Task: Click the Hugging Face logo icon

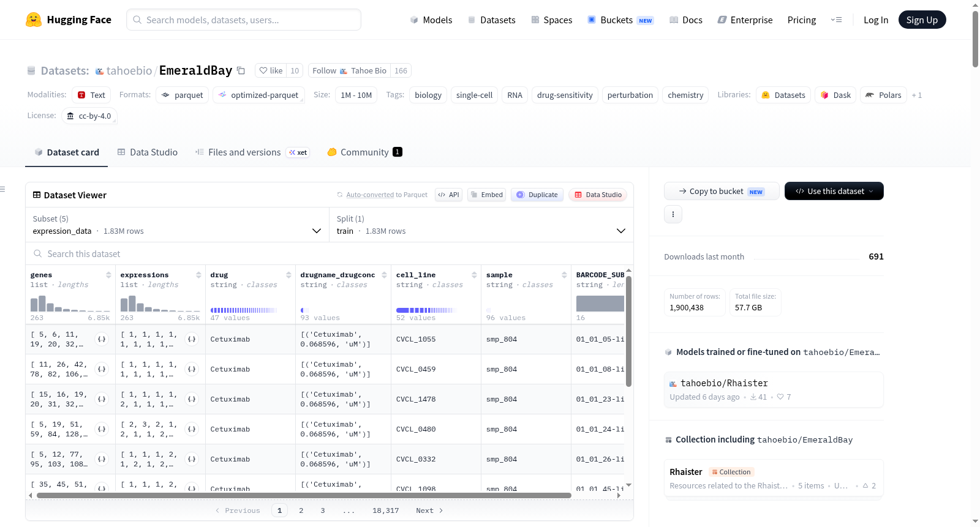Action: (34, 20)
